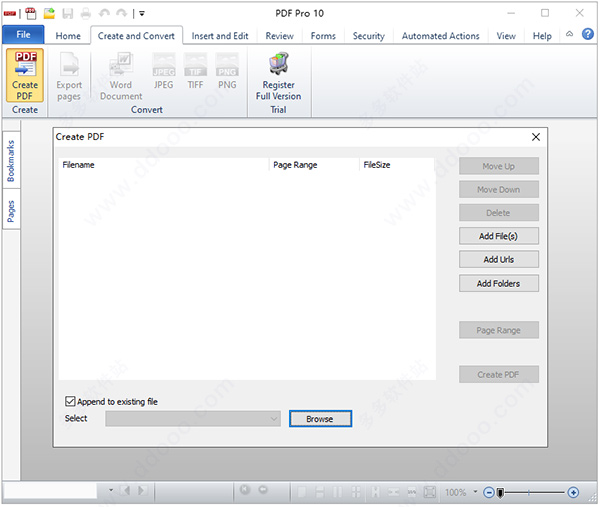This screenshot has height=507, width=600.
Task: Click the open file folder icon
Action: click(49, 14)
